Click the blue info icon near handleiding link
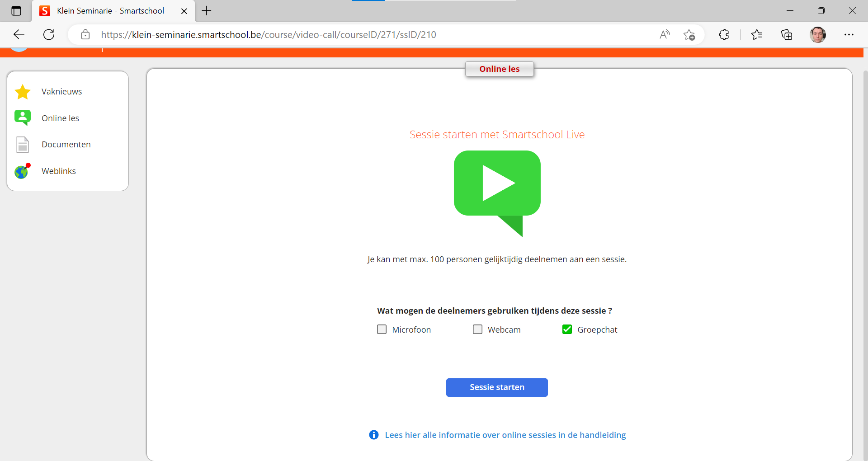 pyautogui.click(x=373, y=435)
